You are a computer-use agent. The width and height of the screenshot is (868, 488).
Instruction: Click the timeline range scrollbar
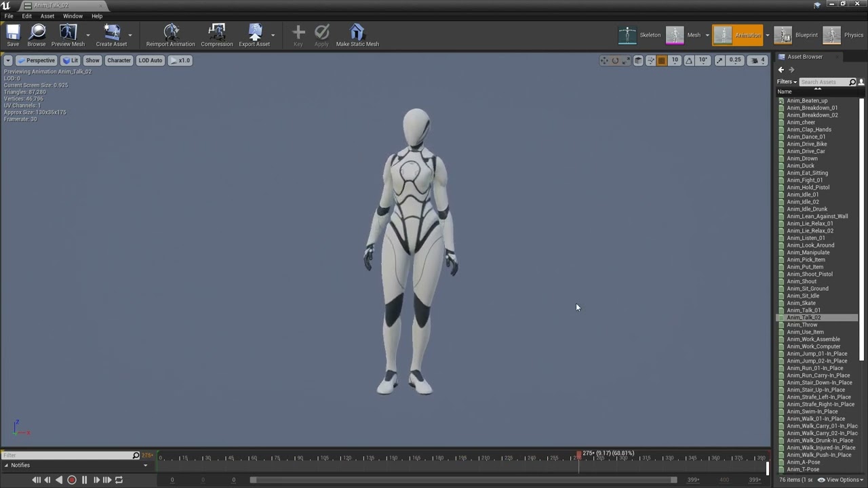[464, 480]
